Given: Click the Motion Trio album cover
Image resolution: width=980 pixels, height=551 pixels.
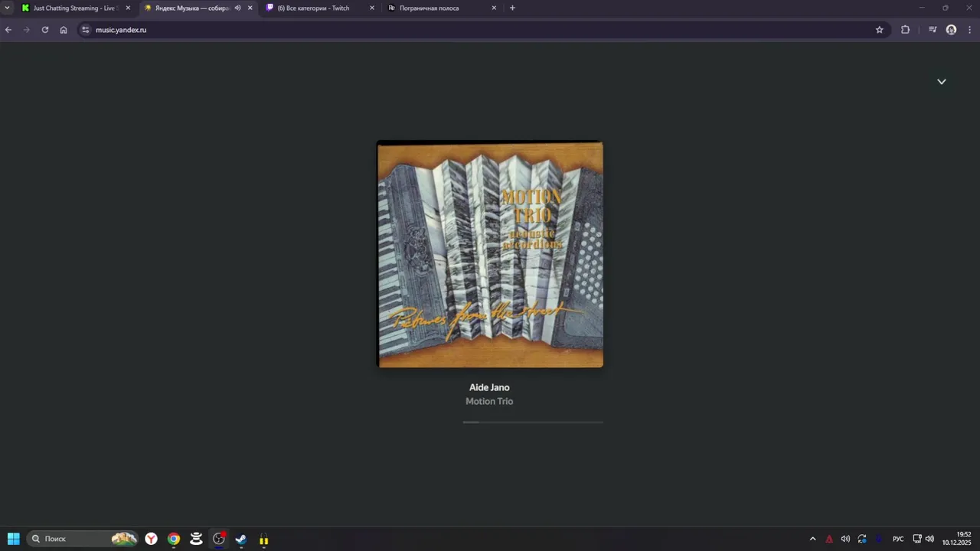Looking at the screenshot, I should (490, 254).
